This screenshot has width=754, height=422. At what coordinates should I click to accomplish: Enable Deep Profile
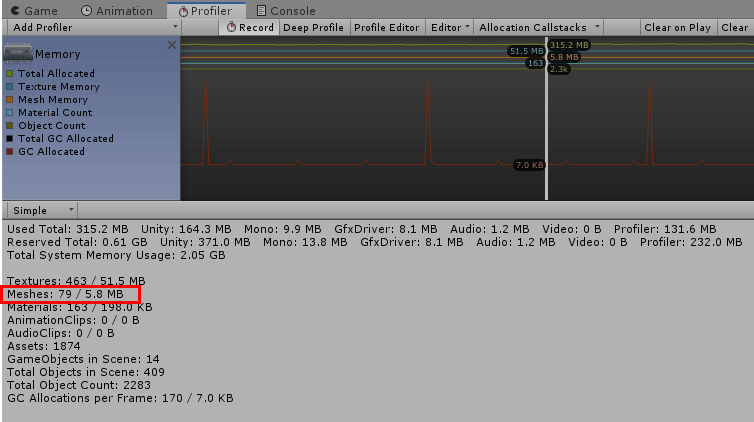(x=314, y=27)
